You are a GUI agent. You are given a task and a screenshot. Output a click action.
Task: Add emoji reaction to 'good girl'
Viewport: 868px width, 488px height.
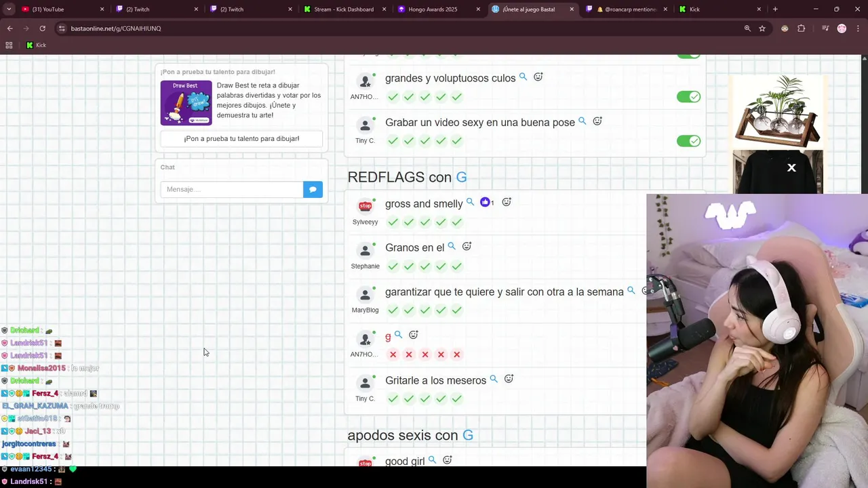pos(448,460)
